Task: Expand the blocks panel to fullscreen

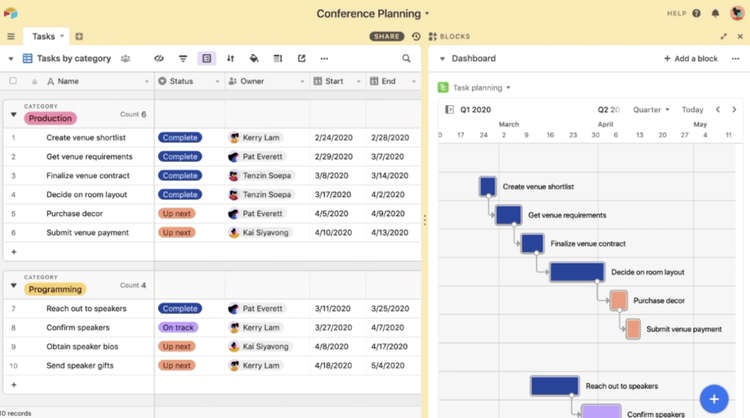Action: click(x=724, y=36)
